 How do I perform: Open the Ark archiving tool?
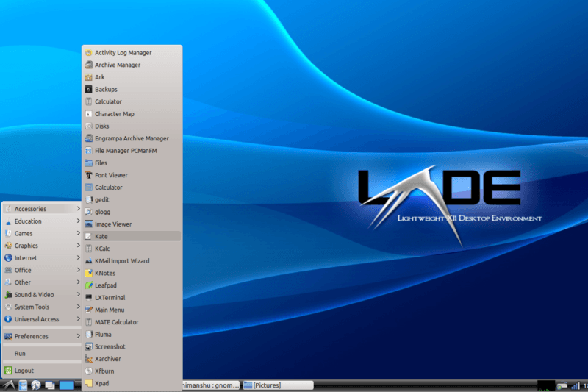132,77
